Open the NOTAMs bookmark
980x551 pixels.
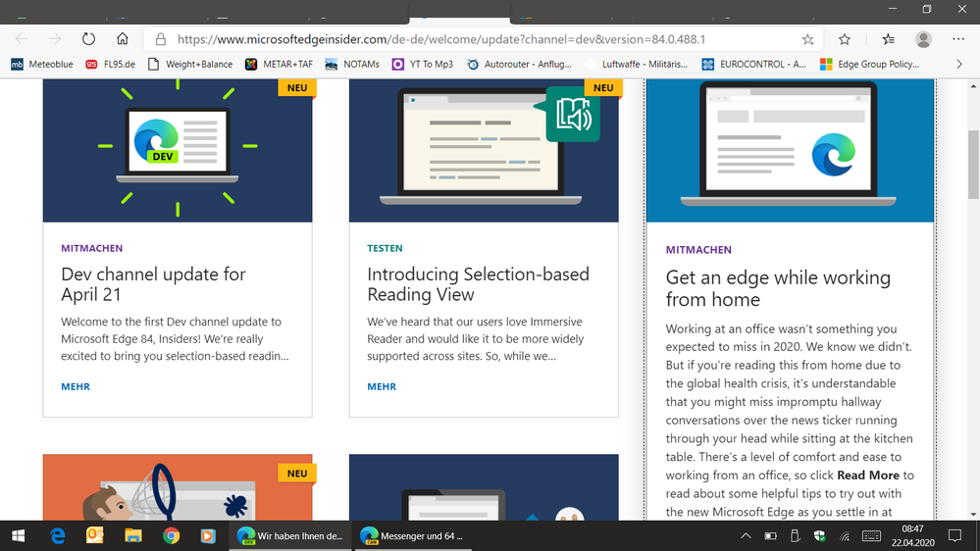tap(352, 64)
